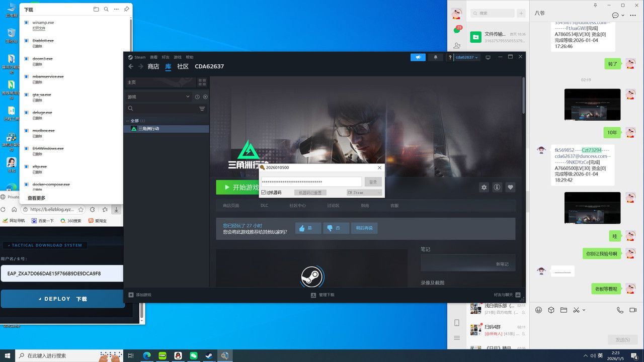Open more options in downloads panel
644x362 pixels.
pyautogui.click(x=116, y=9)
